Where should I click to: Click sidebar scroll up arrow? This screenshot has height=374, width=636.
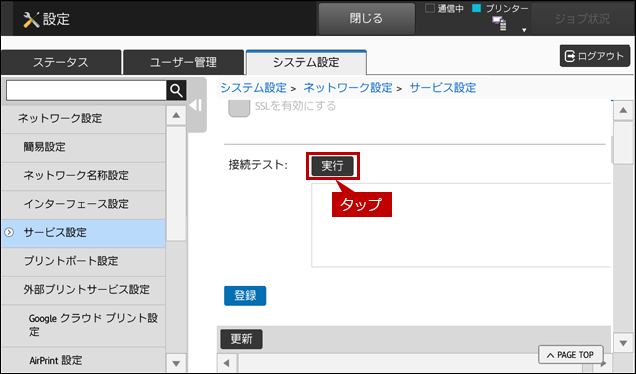coord(176,116)
